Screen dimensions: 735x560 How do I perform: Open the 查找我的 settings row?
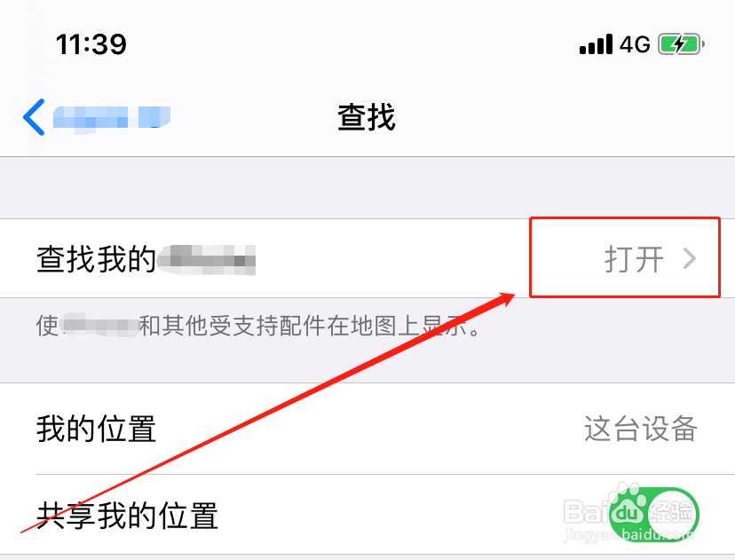pos(367,258)
